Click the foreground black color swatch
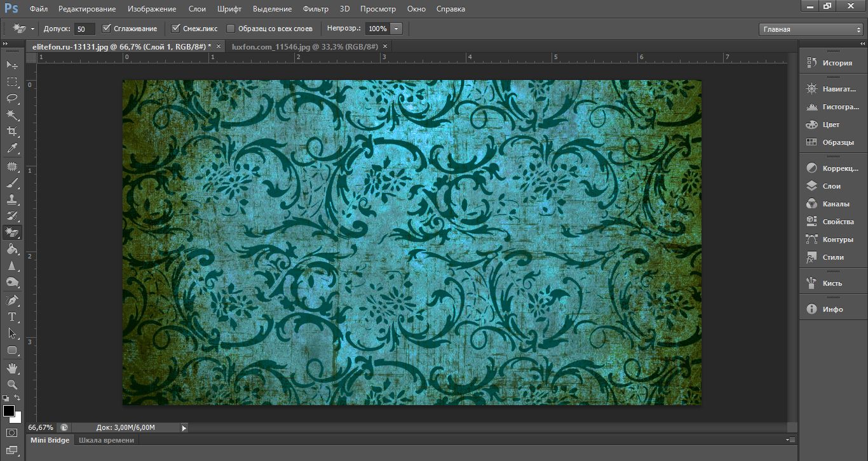This screenshot has height=461, width=868. pos(8,411)
